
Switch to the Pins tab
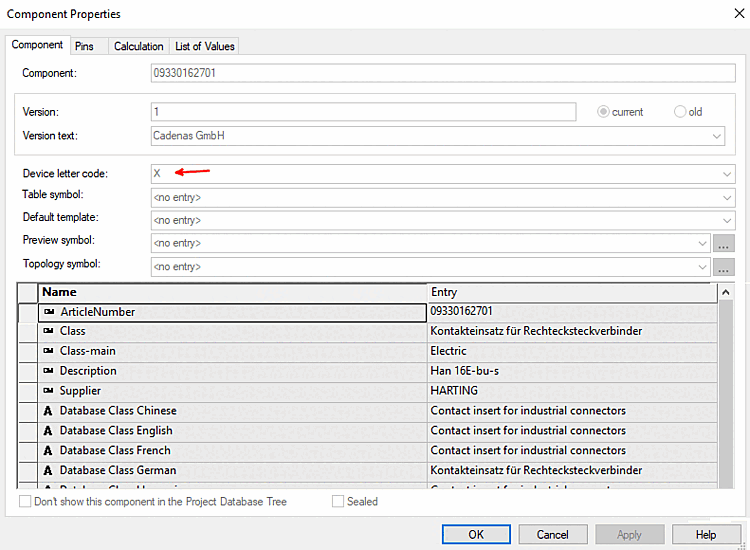point(84,46)
